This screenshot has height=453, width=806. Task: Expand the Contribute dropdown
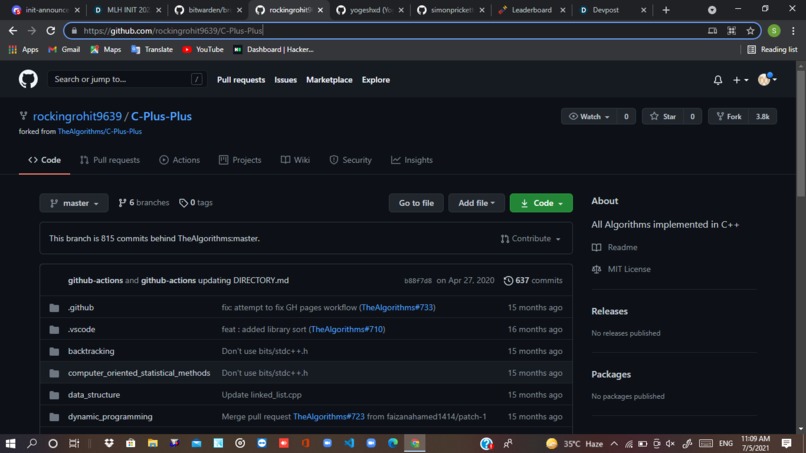pyautogui.click(x=530, y=239)
